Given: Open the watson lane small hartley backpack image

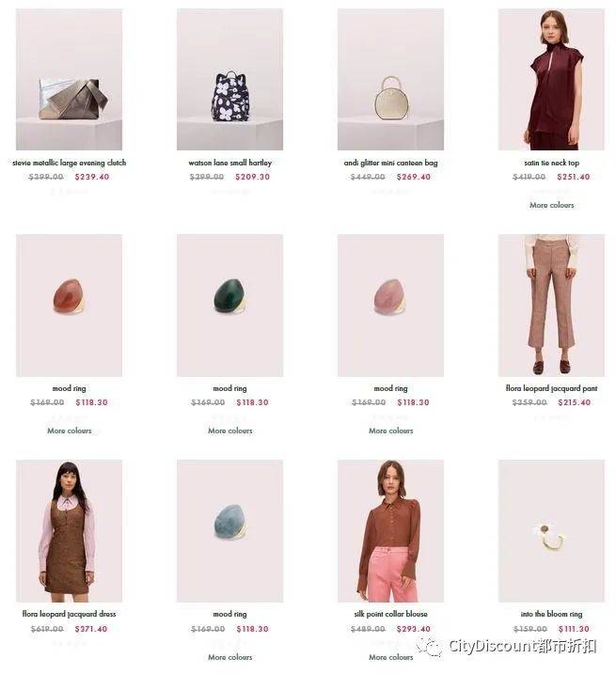Looking at the screenshot, I should (x=229, y=80).
